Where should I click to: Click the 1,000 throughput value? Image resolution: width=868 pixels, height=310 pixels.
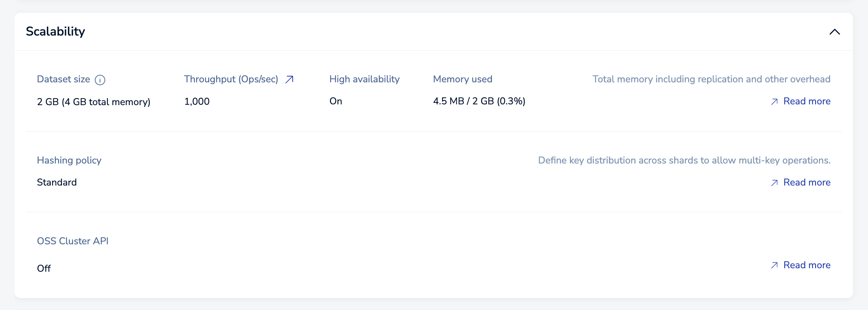(197, 102)
